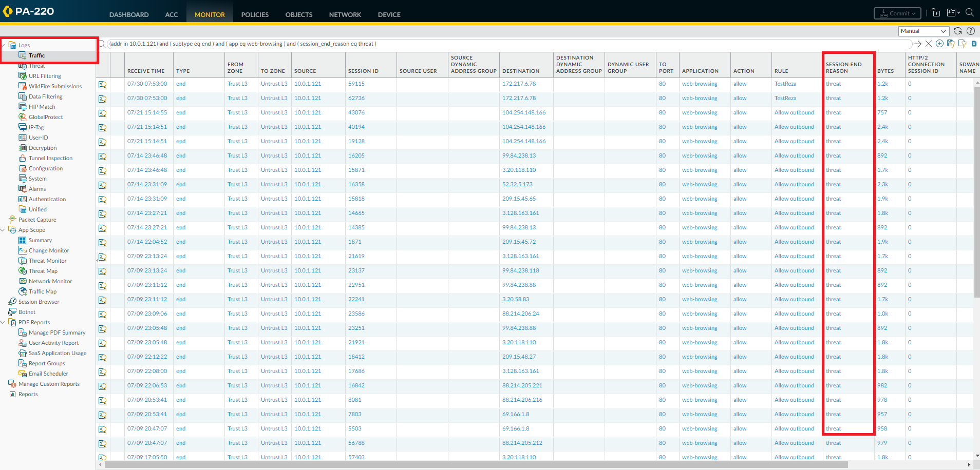Click the Save Filter icon

click(x=951, y=44)
